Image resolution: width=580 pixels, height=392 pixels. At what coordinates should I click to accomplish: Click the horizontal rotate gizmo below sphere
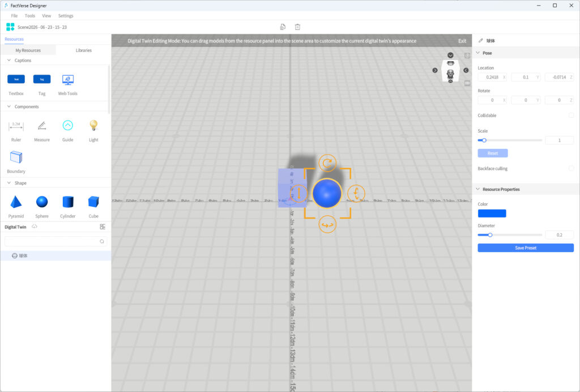click(327, 224)
